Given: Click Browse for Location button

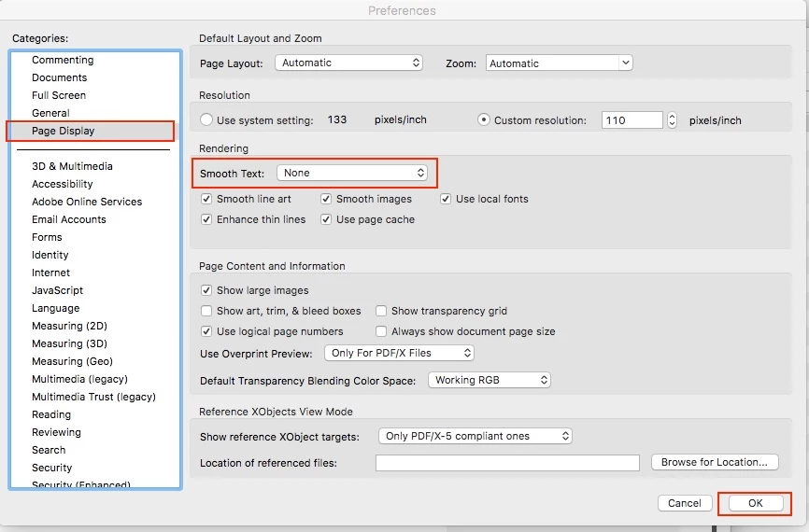Looking at the screenshot, I should [x=715, y=462].
